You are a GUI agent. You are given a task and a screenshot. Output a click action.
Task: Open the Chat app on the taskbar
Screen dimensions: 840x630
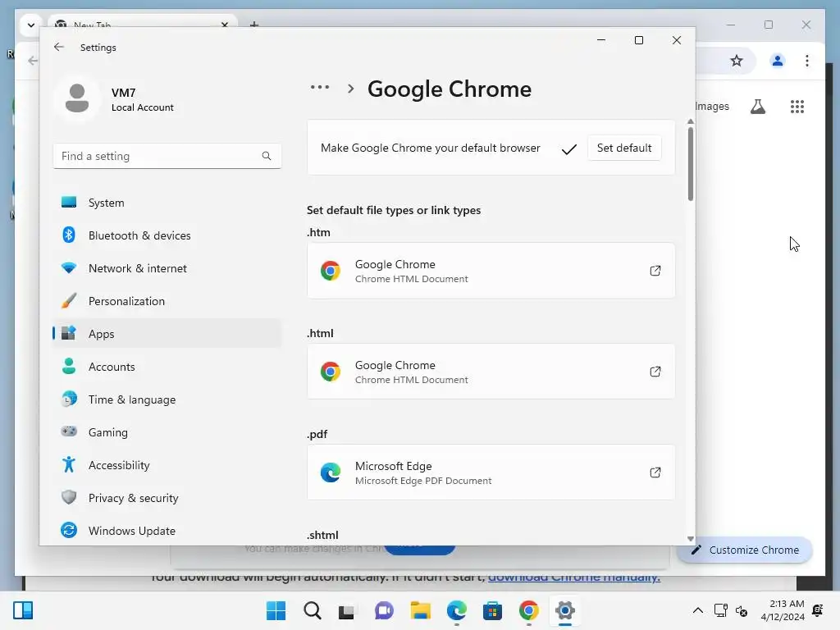click(x=384, y=610)
